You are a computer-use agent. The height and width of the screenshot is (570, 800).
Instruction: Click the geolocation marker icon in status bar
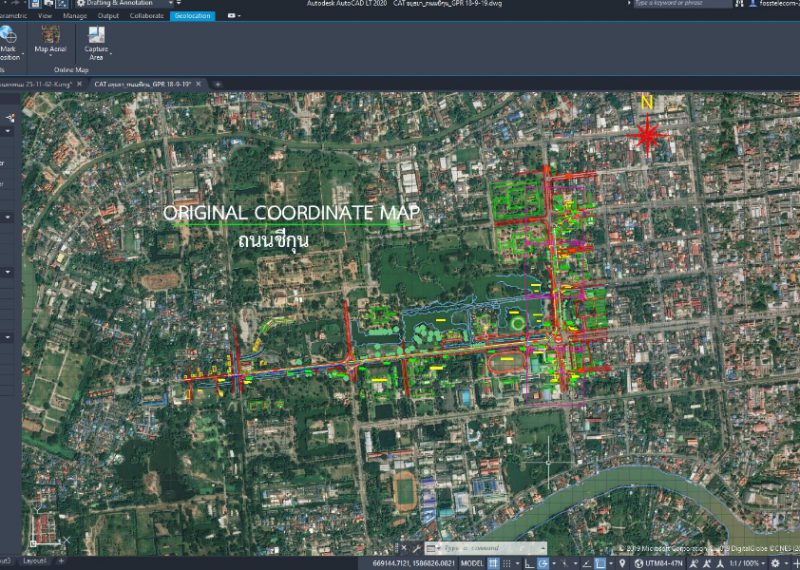tap(624, 563)
